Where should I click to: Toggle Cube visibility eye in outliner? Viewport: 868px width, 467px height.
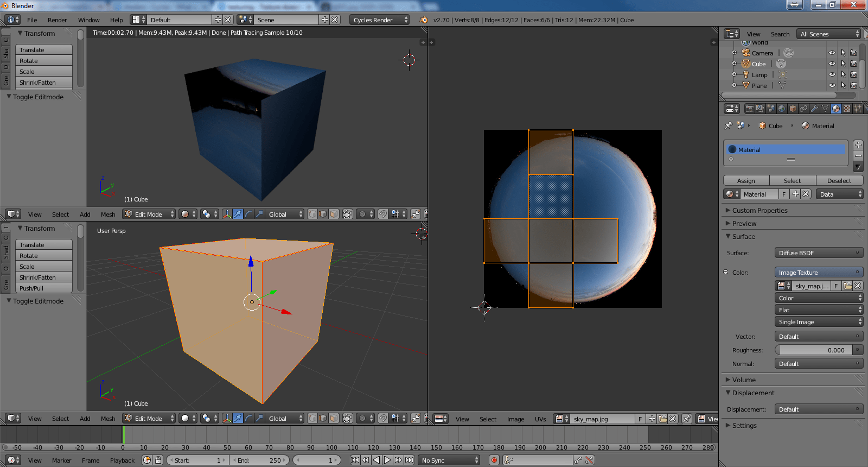pos(832,64)
